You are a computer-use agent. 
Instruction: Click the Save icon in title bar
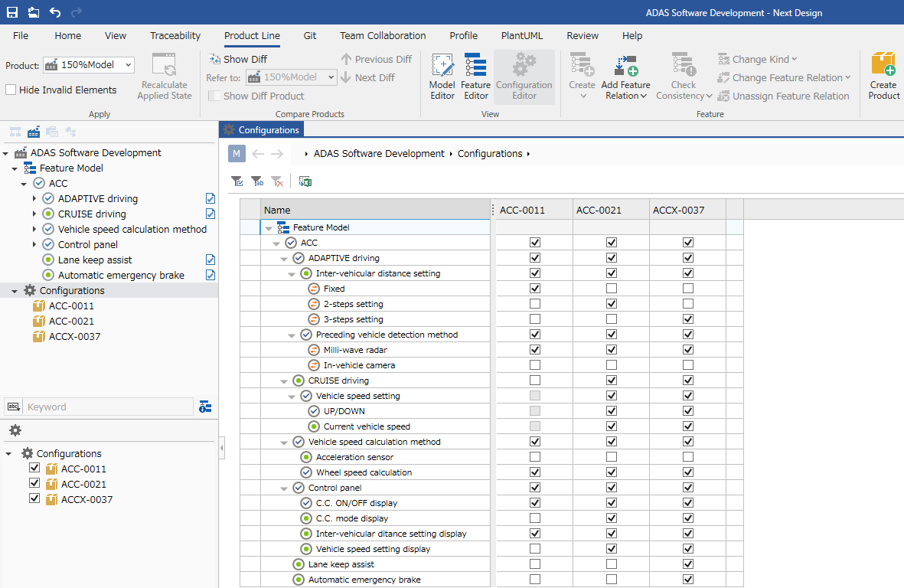click(11, 12)
